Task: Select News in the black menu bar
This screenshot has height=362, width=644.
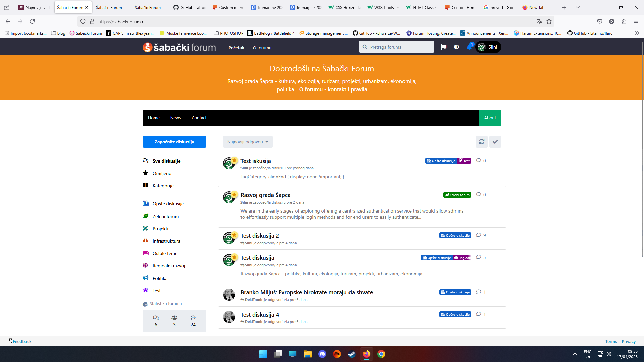Action: coord(175,118)
